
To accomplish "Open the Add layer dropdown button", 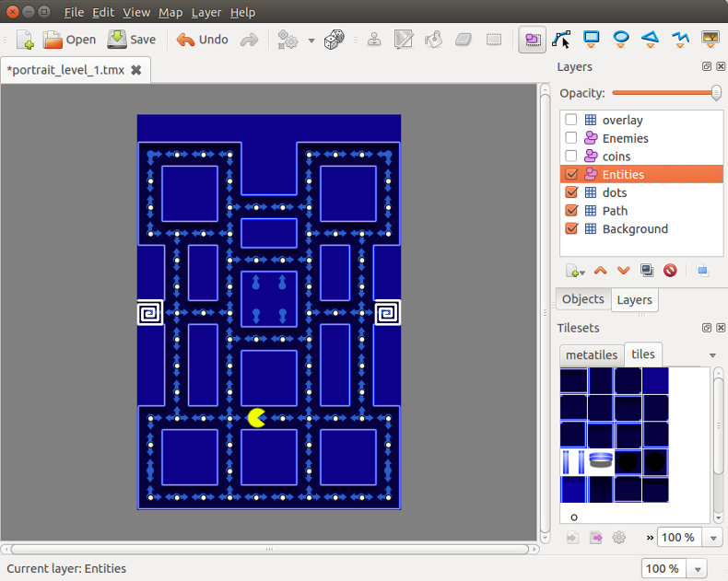I will [575, 271].
